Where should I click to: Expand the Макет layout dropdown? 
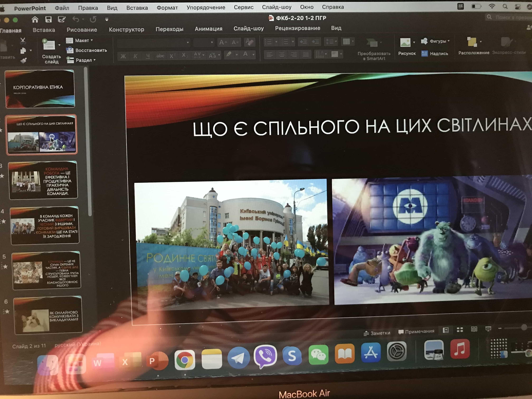click(91, 40)
